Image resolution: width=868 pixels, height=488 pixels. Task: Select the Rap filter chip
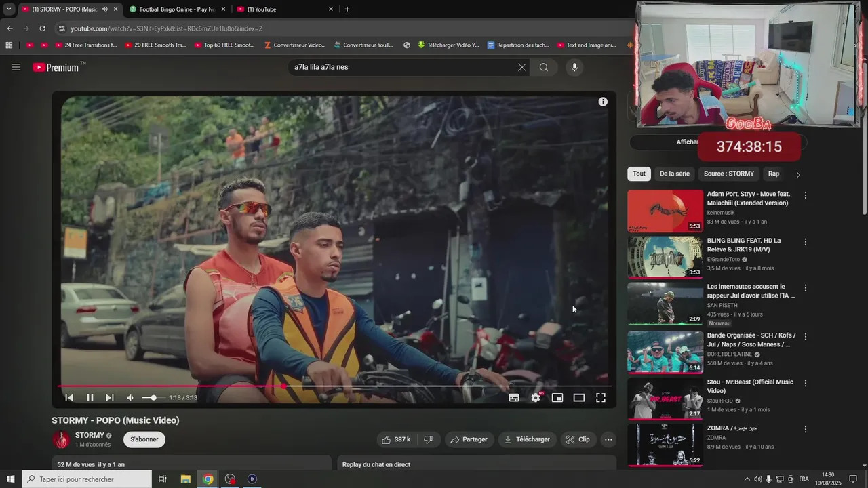click(774, 174)
